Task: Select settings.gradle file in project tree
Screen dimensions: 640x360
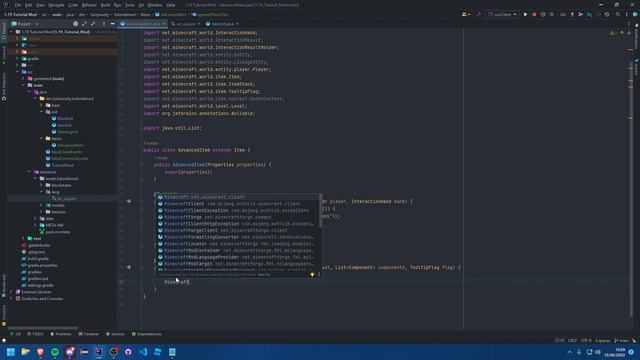Action: (x=37, y=285)
